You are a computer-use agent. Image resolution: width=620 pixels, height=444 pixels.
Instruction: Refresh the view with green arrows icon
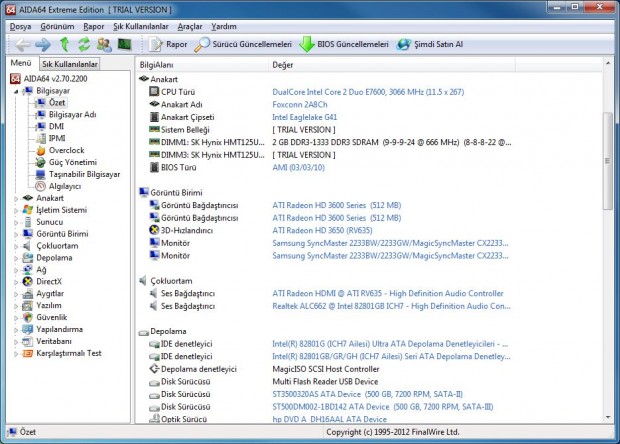click(x=84, y=44)
